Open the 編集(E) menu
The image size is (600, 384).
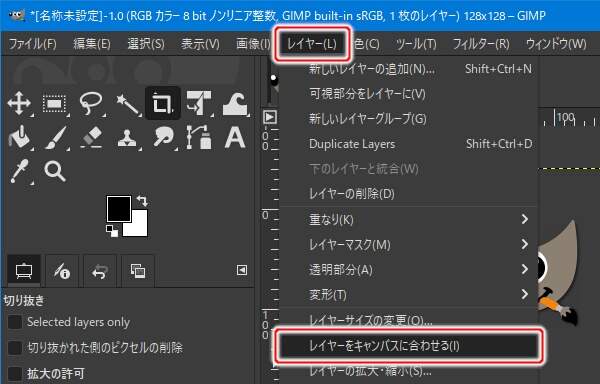[x=92, y=44]
